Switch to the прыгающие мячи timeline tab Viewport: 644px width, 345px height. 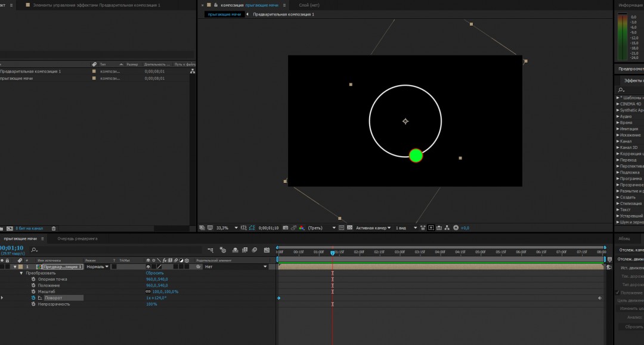[20, 238]
